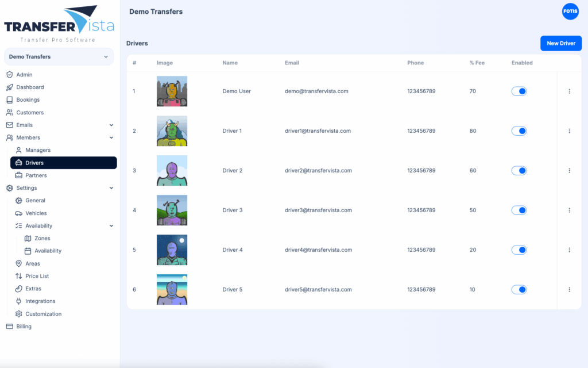This screenshot has width=588, height=368.
Task: Open three-dot actions menu for Driver 2
Action: pyautogui.click(x=569, y=171)
